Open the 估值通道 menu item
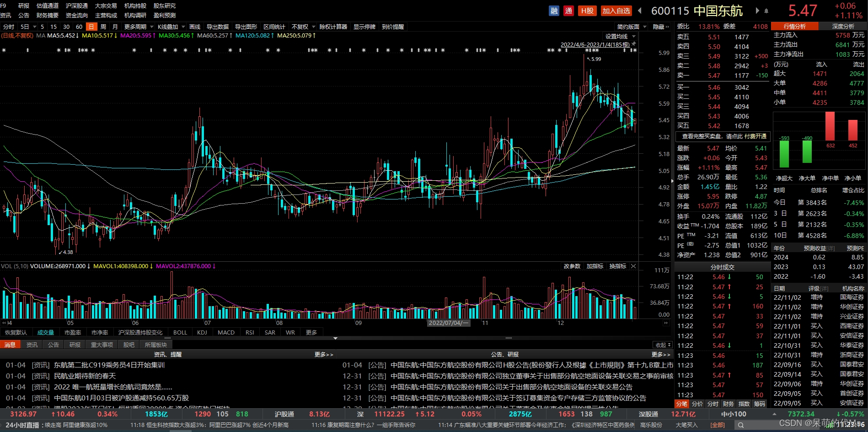 click(x=48, y=5)
